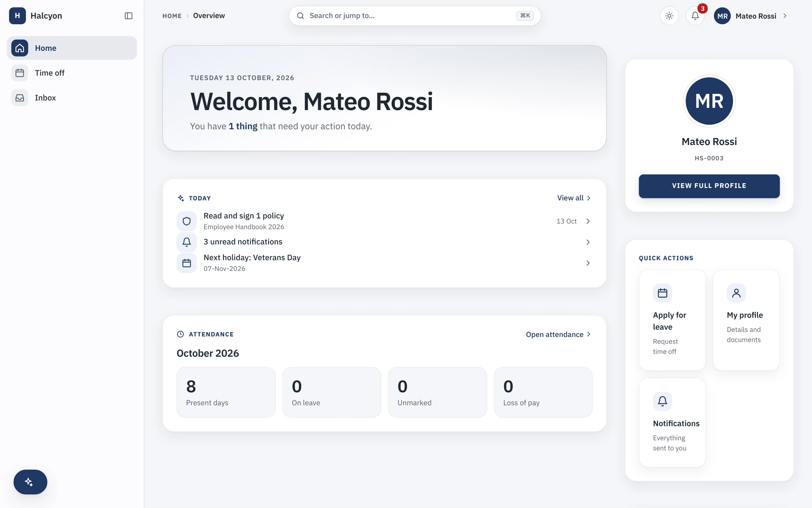The width and height of the screenshot is (812, 508).
Task: Select the Present days stat card
Action: pos(226,392)
